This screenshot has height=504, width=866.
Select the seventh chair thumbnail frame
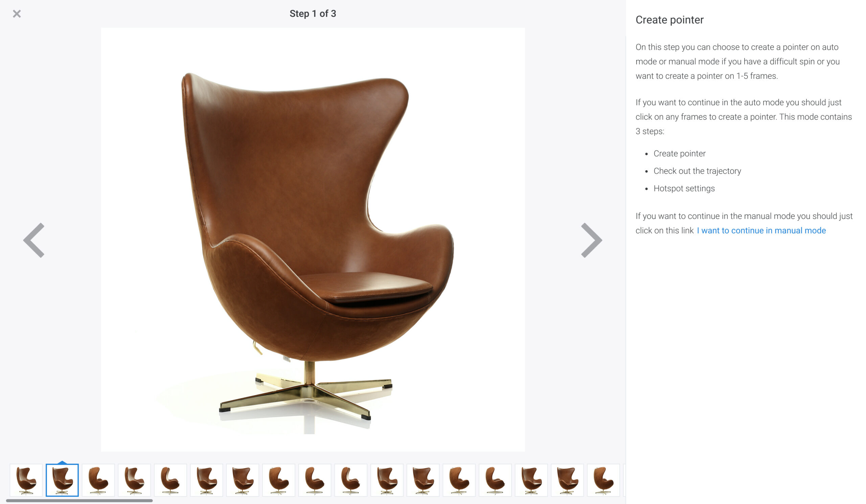[x=243, y=480]
